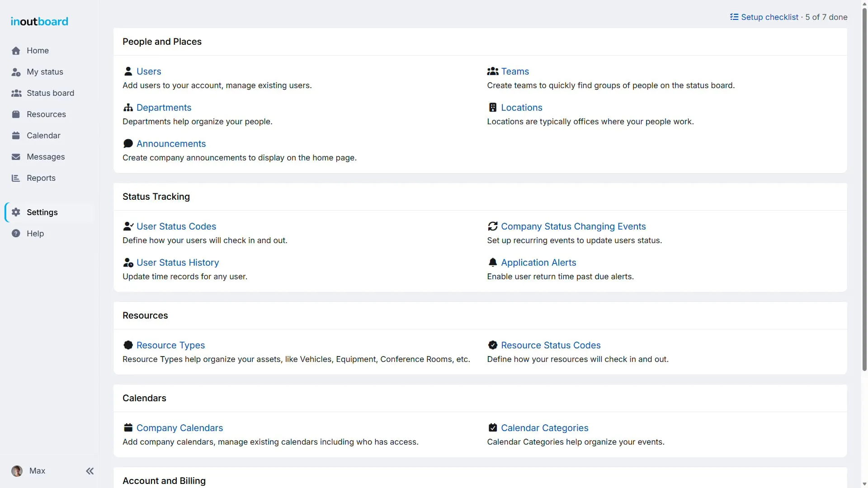Screen dimensions: 868x488
Task: Click the Calendar Categories check icon
Action: point(493,428)
